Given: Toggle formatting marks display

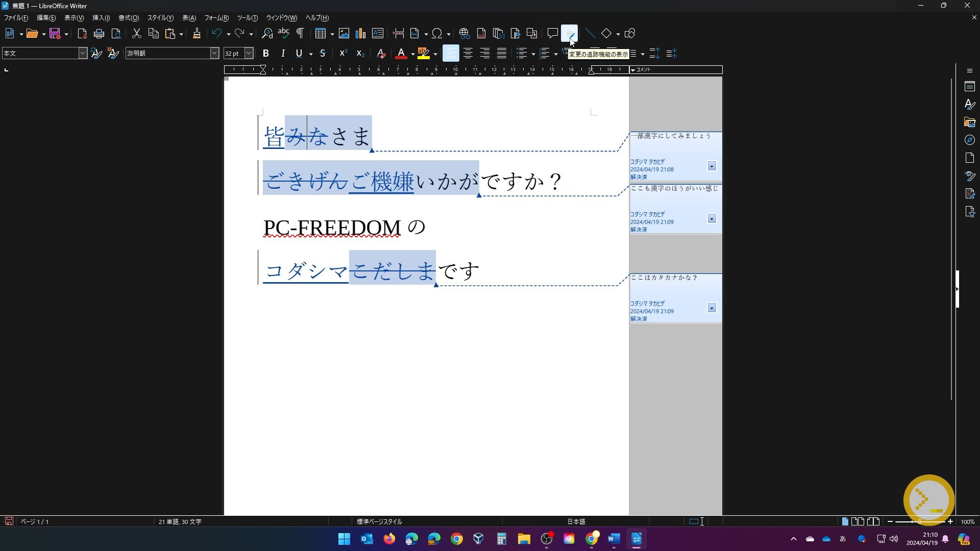Looking at the screenshot, I should [300, 34].
